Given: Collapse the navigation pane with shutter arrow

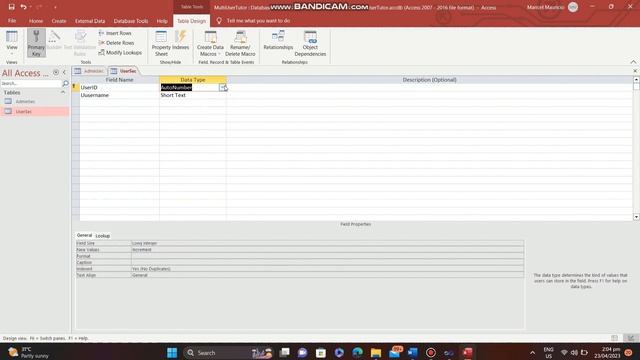Looking at the screenshot, I should coord(64,73).
